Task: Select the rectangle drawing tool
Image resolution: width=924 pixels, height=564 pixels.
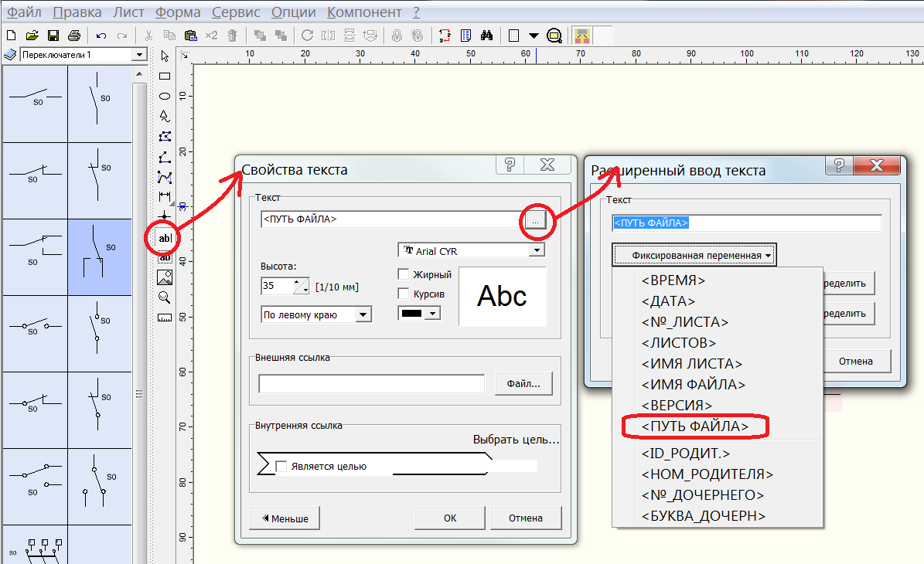Action: point(165,76)
